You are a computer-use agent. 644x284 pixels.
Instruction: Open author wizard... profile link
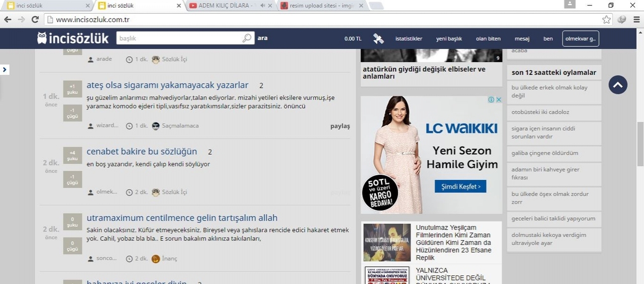pos(107,126)
